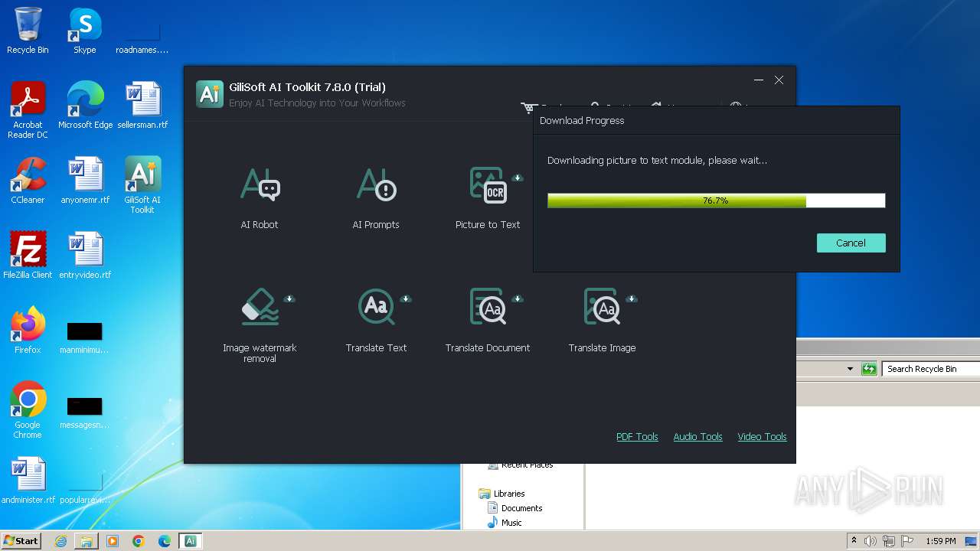Click the GiliSoft AI logo in title bar
The image size is (980, 551).
point(210,93)
